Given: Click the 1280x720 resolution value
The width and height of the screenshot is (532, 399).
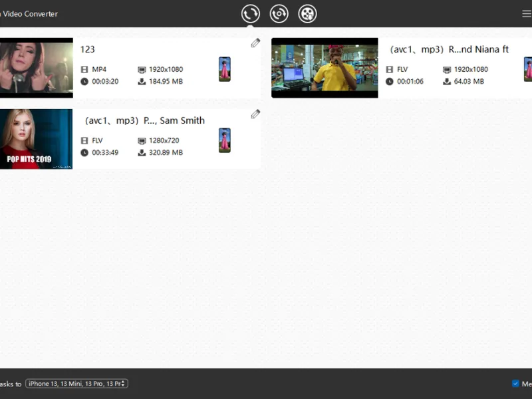Looking at the screenshot, I should click(x=164, y=140).
